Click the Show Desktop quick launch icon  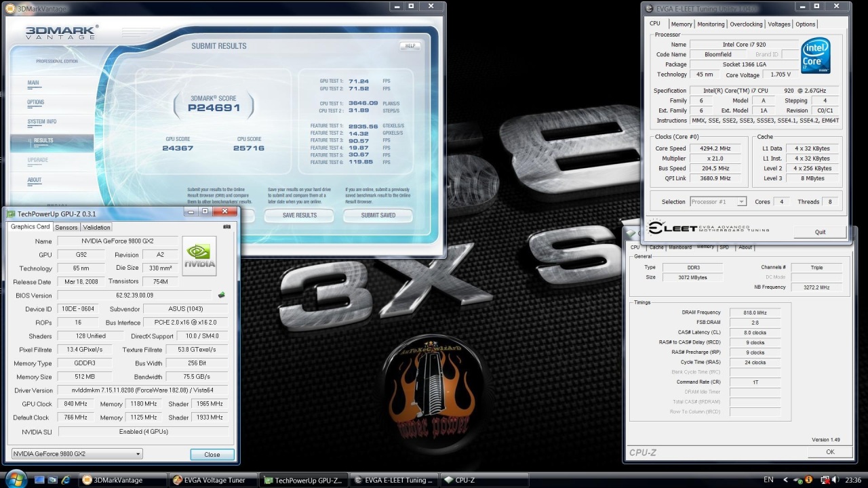pos(39,480)
